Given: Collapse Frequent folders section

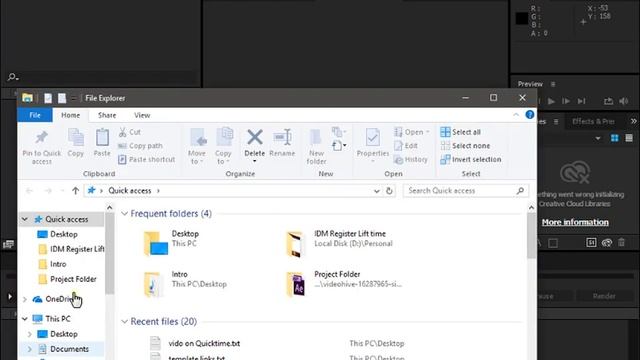Looking at the screenshot, I should (124, 213).
